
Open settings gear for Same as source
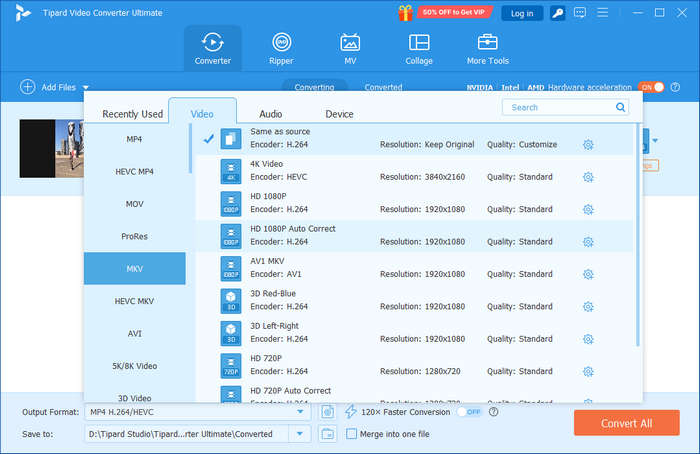coord(588,145)
